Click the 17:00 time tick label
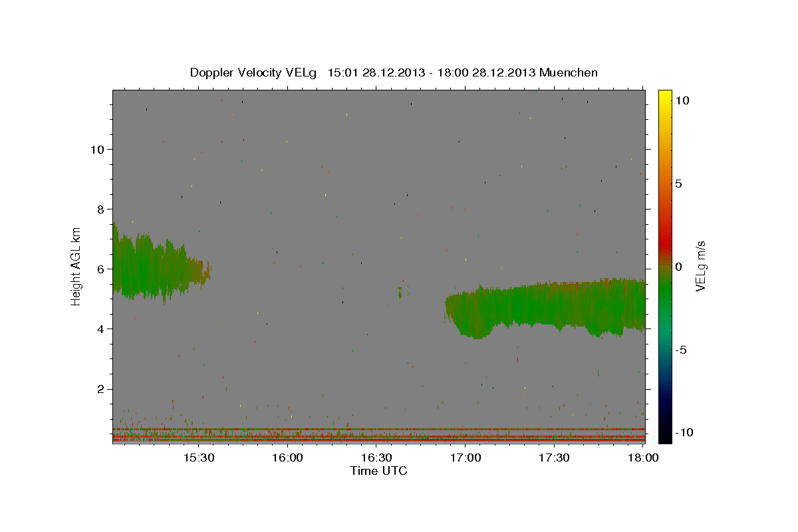The height and width of the screenshot is (532, 798). tap(465, 458)
